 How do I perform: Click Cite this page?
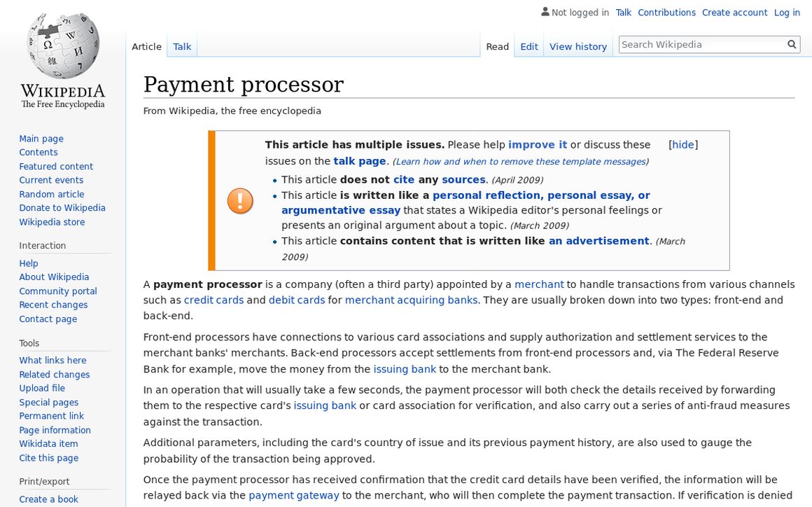click(49, 458)
